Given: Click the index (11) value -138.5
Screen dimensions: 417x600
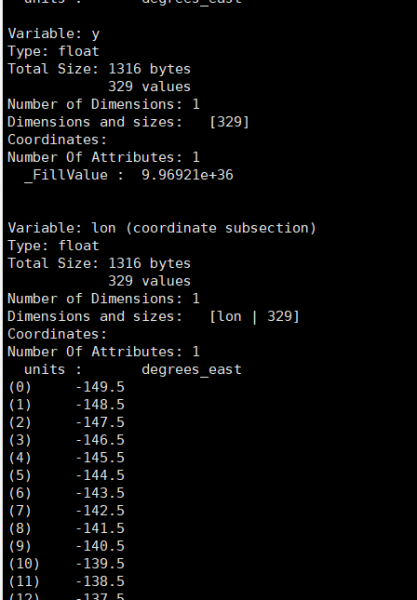Looking at the screenshot, I should coord(100,582).
